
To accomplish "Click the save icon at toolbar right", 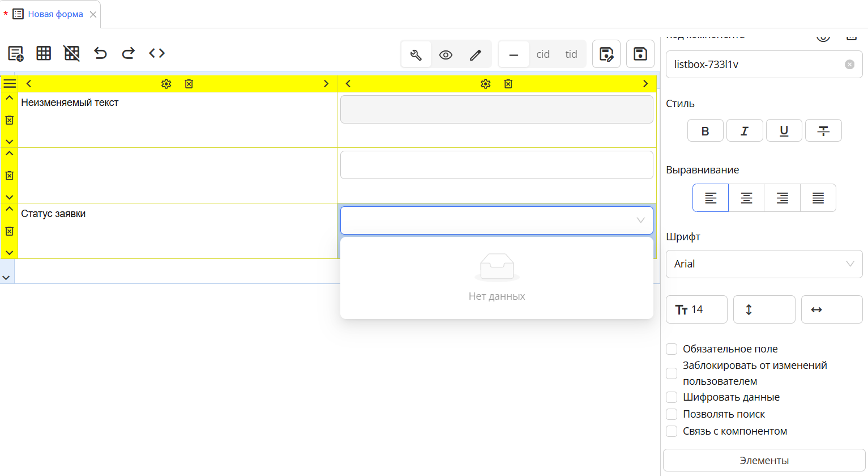I will (640, 53).
